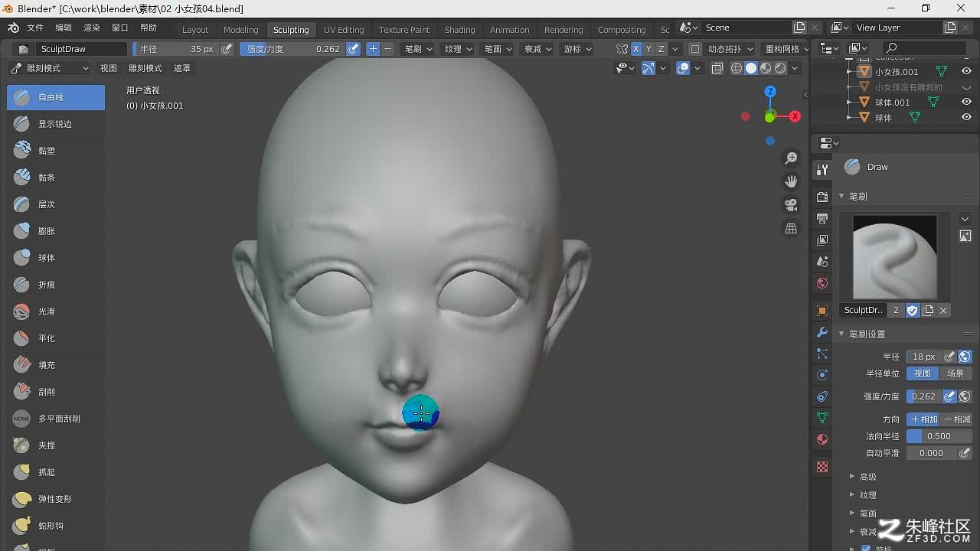Click the 强度/力度 strength slider in header

click(x=292, y=49)
